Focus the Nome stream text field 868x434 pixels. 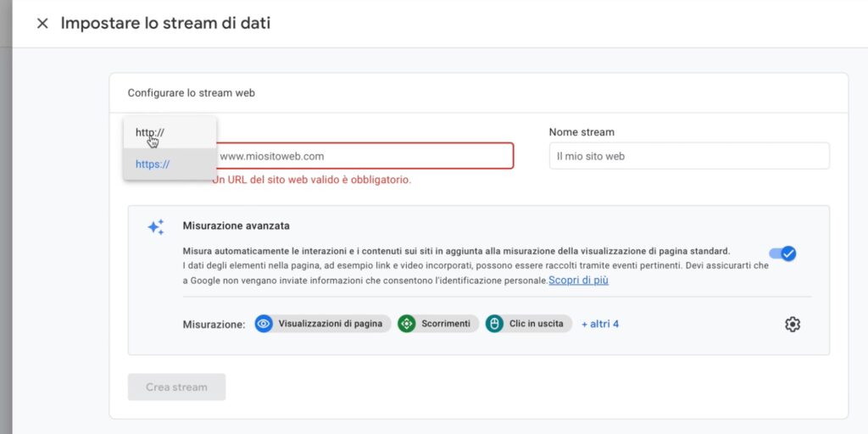pyautogui.click(x=688, y=156)
